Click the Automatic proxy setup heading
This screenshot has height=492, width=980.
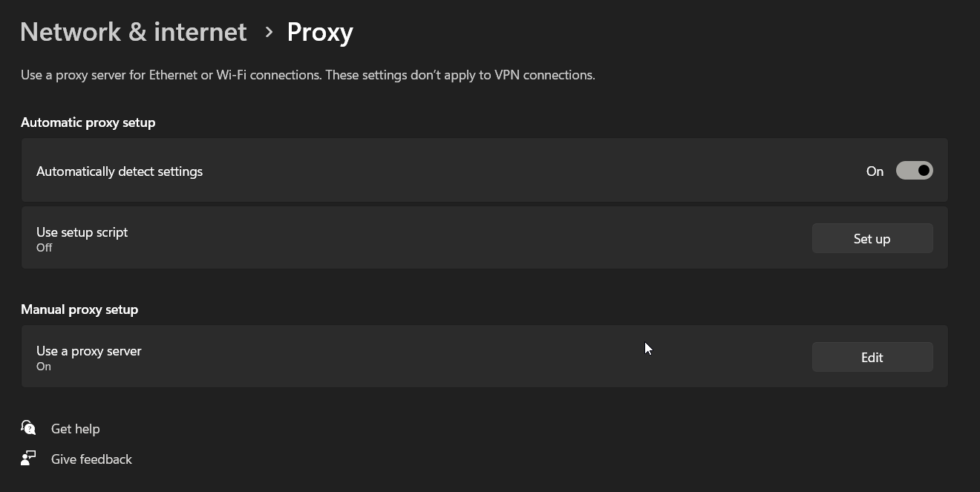pyautogui.click(x=88, y=122)
